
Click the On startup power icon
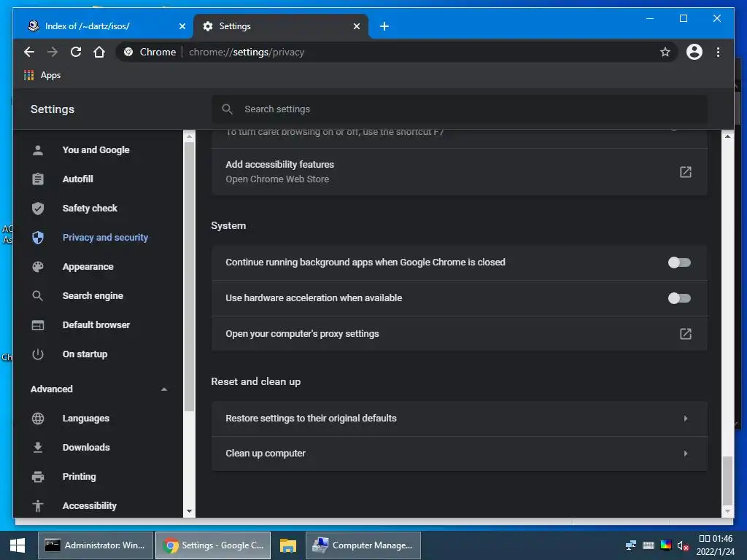[x=38, y=354]
